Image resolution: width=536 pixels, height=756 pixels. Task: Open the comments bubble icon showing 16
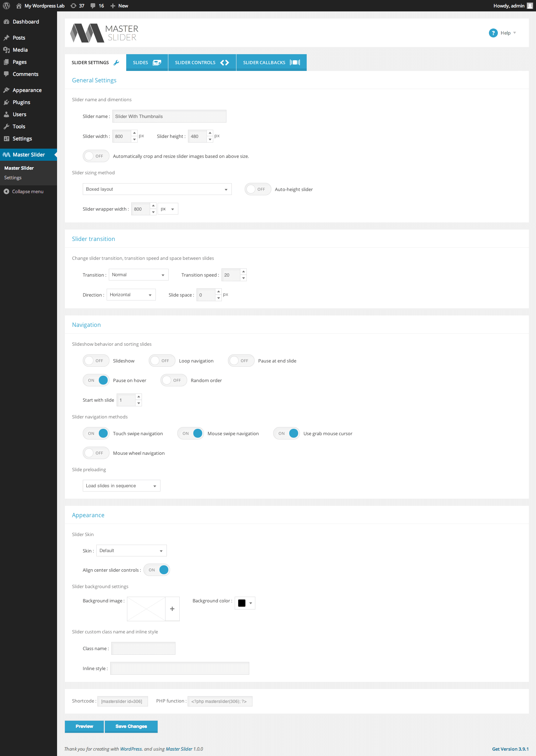tap(93, 6)
